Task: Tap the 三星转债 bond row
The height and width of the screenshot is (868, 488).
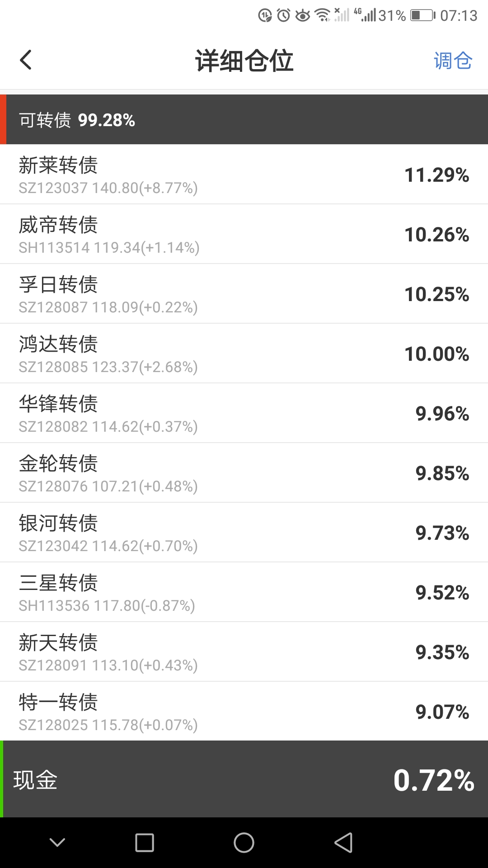Action: click(x=244, y=592)
